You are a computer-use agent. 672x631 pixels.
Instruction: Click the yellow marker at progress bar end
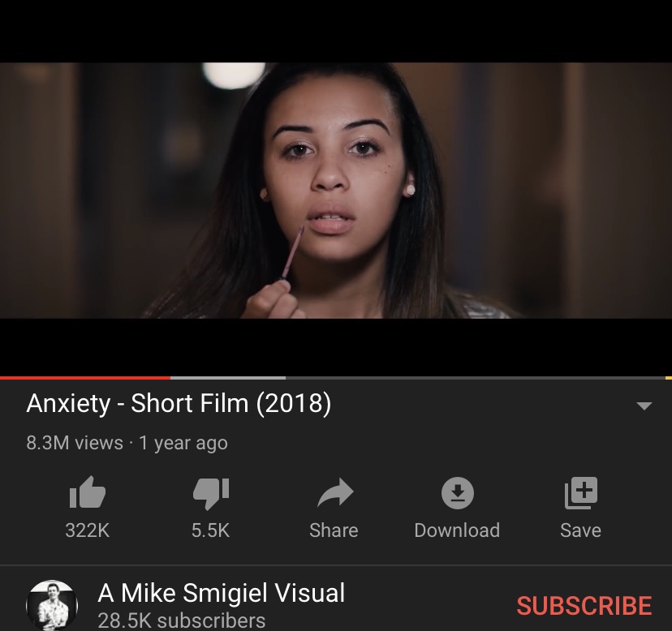click(x=669, y=378)
